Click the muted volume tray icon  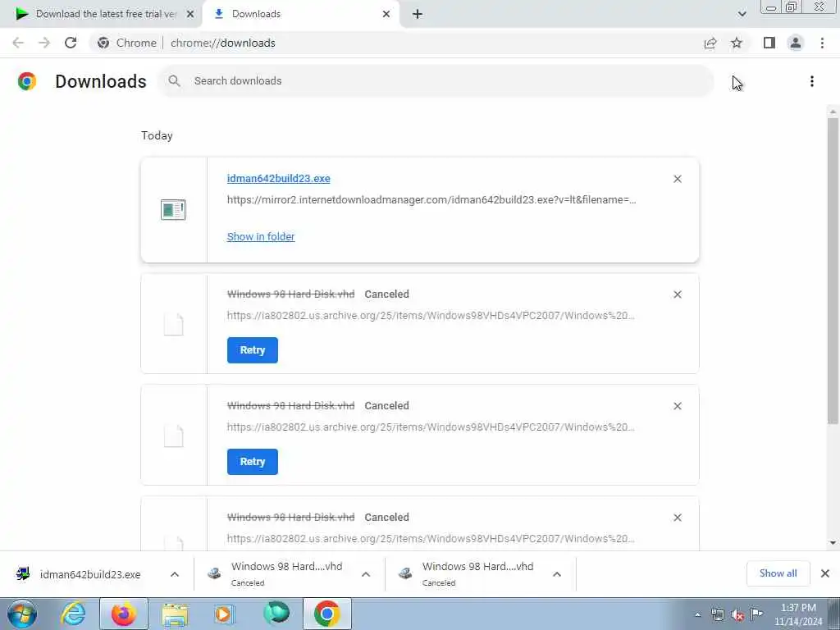(737, 615)
